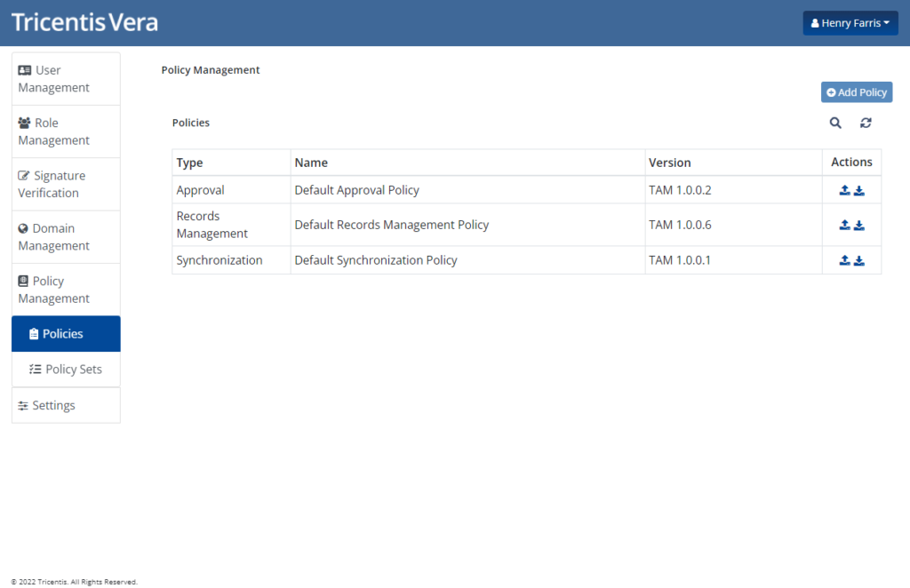Click the Name column header
The height and width of the screenshot is (588, 910).
pyautogui.click(x=467, y=163)
